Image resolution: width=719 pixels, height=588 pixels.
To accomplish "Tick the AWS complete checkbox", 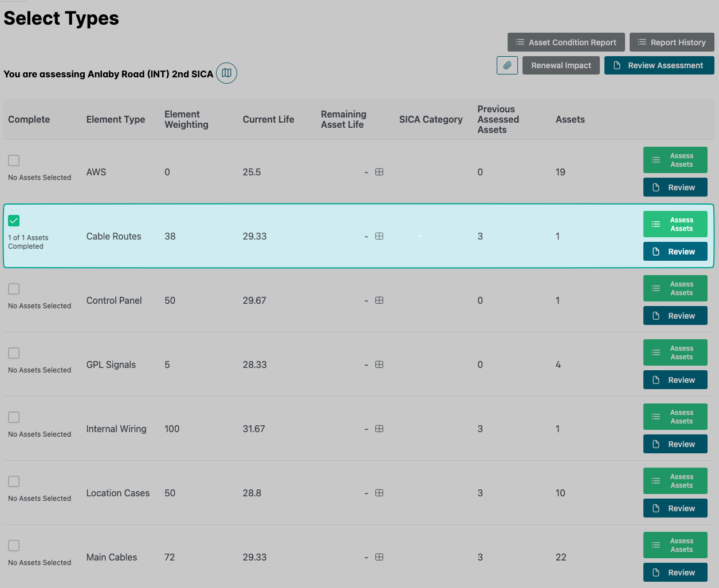I will tap(14, 160).
